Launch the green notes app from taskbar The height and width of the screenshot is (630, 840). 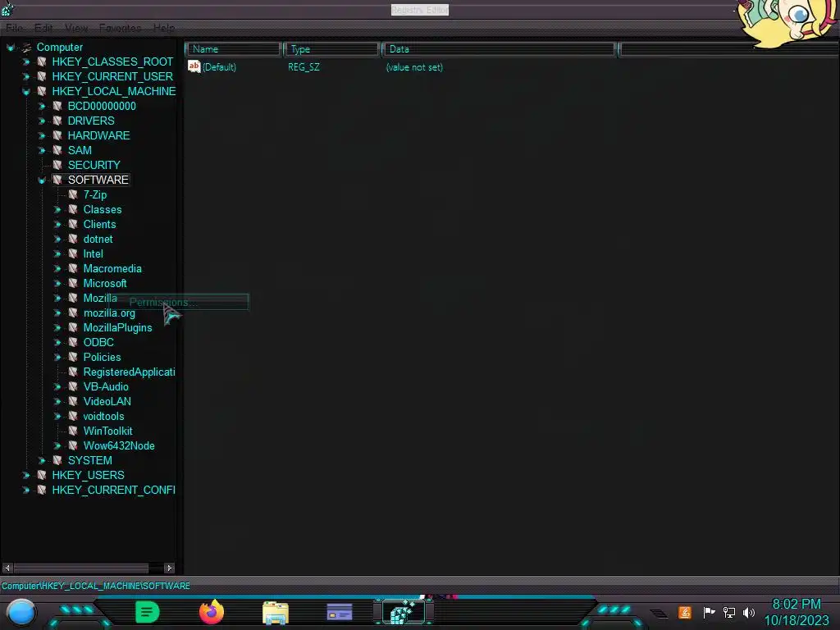[x=148, y=612]
